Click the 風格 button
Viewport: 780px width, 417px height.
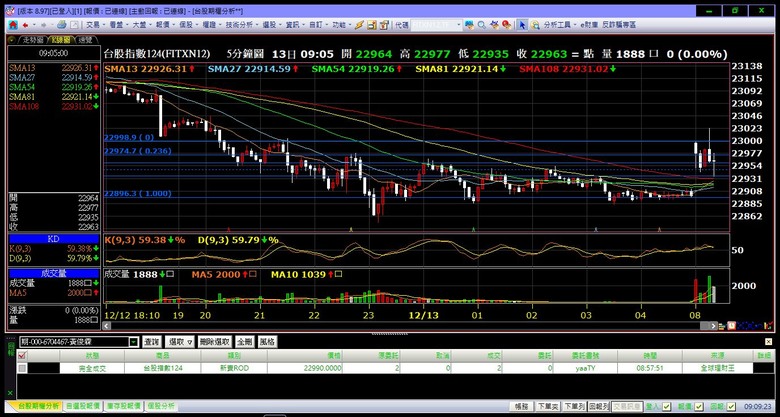267,342
